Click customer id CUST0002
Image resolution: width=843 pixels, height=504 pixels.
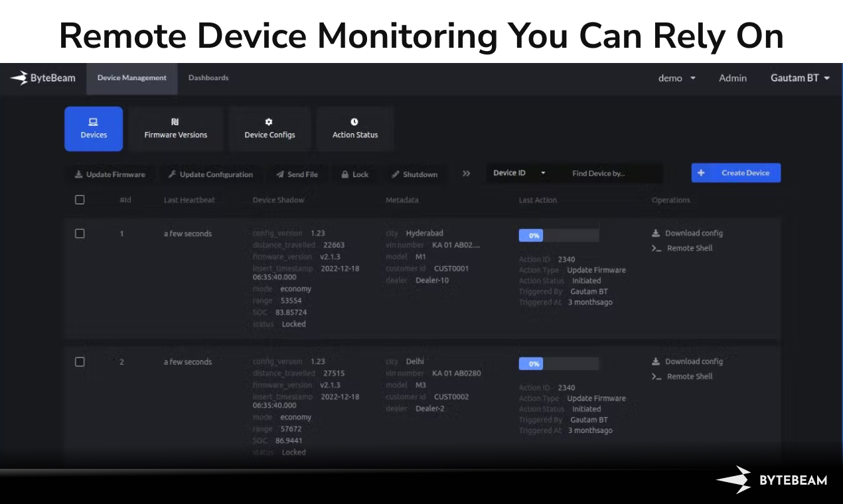[x=451, y=397]
